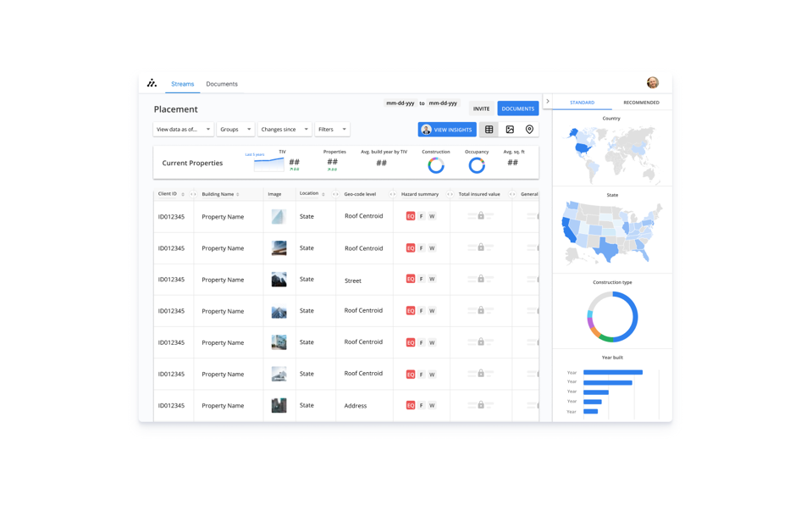Toggle F hazard badge in third row
812x511 pixels.
pyautogui.click(x=422, y=279)
